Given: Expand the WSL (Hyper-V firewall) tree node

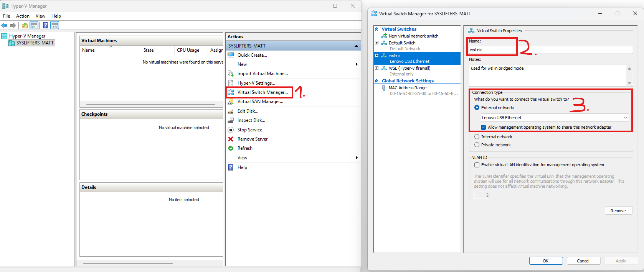Looking at the screenshot, I should pyautogui.click(x=376, y=68).
